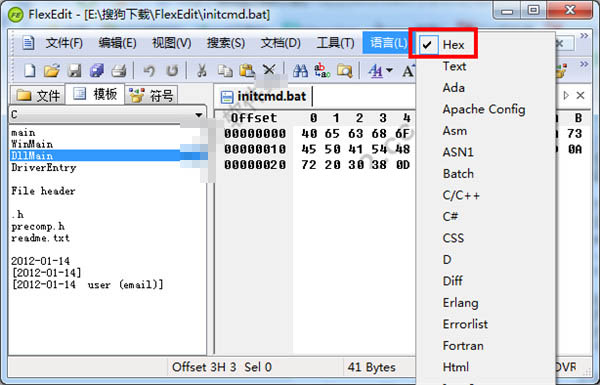Open the 搜索(S) menu
The height and width of the screenshot is (385, 600).
point(226,43)
